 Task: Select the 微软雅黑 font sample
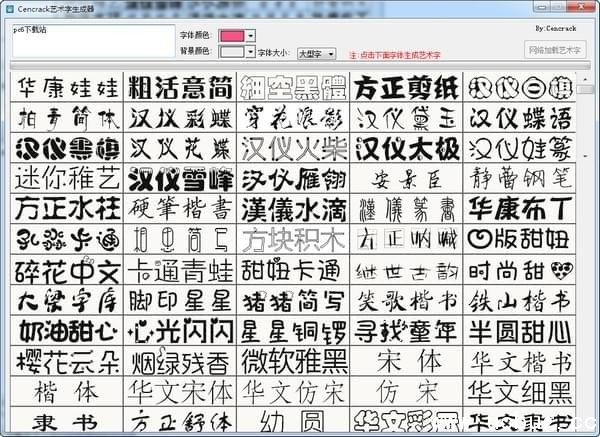[293, 361]
